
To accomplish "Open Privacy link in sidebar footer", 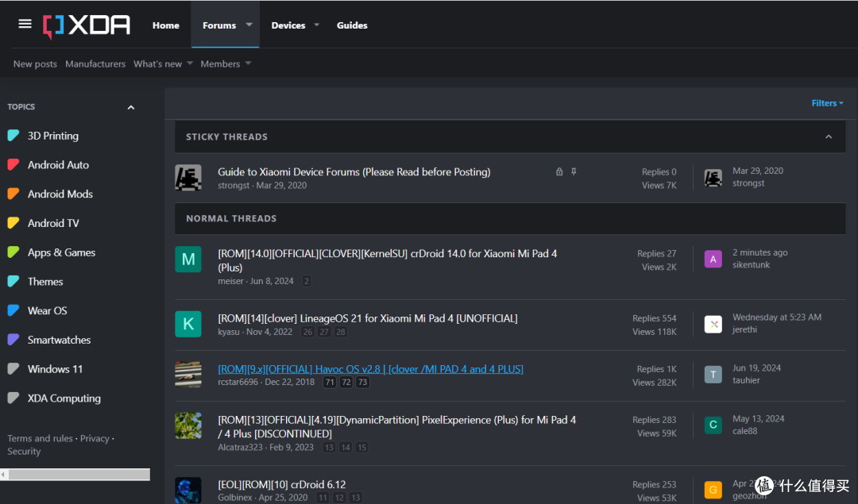I will click(x=95, y=438).
